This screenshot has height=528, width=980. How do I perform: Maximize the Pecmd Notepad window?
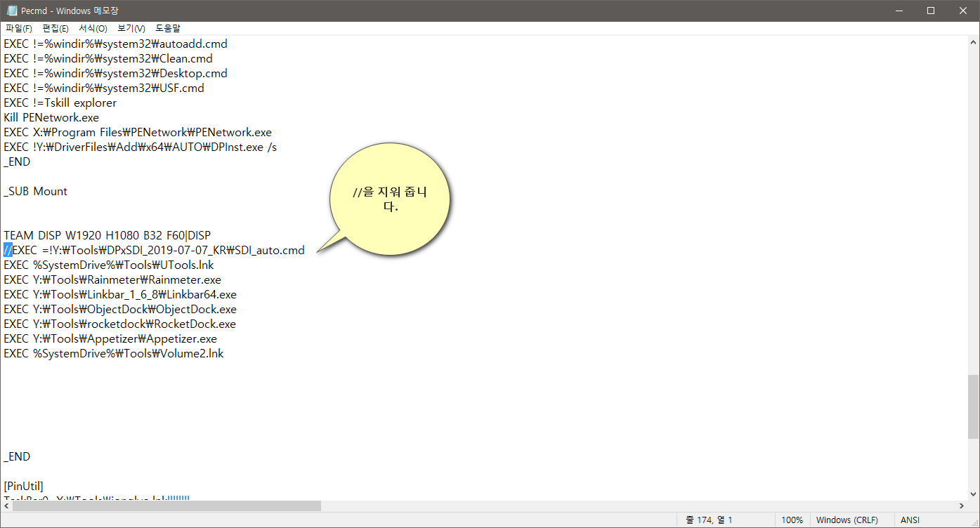pyautogui.click(x=930, y=11)
